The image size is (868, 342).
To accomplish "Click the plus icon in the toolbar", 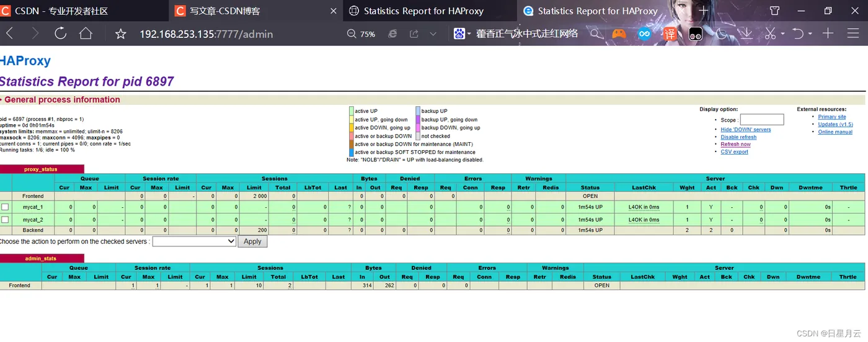I will click(x=828, y=34).
